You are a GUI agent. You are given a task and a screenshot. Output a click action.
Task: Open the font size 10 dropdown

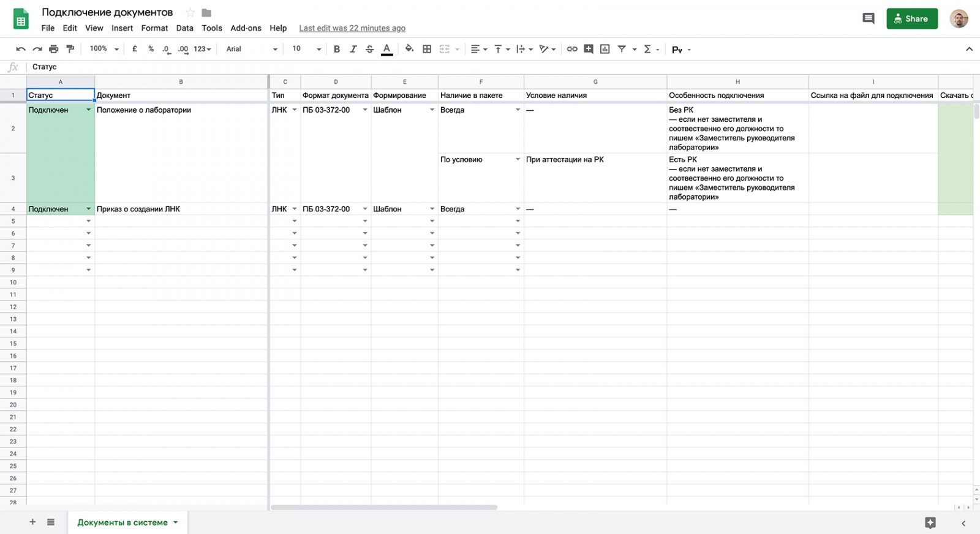pos(306,49)
